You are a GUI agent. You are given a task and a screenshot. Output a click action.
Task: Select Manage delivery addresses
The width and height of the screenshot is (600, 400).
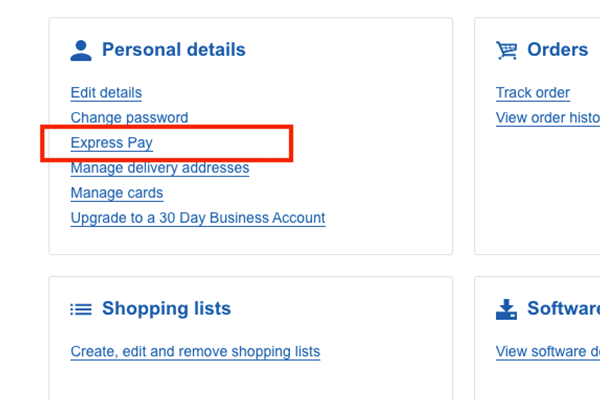click(160, 168)
